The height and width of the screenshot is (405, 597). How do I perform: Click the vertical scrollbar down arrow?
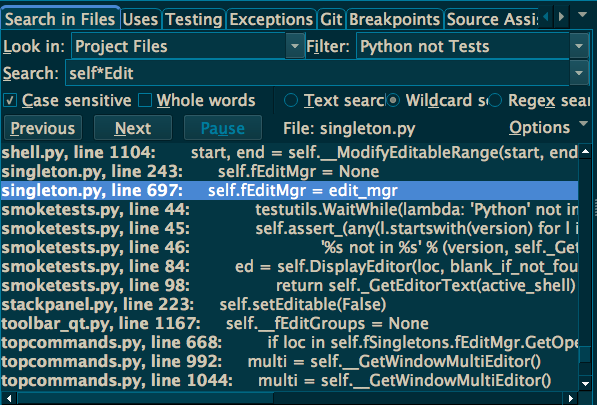(x=585, y=383)
